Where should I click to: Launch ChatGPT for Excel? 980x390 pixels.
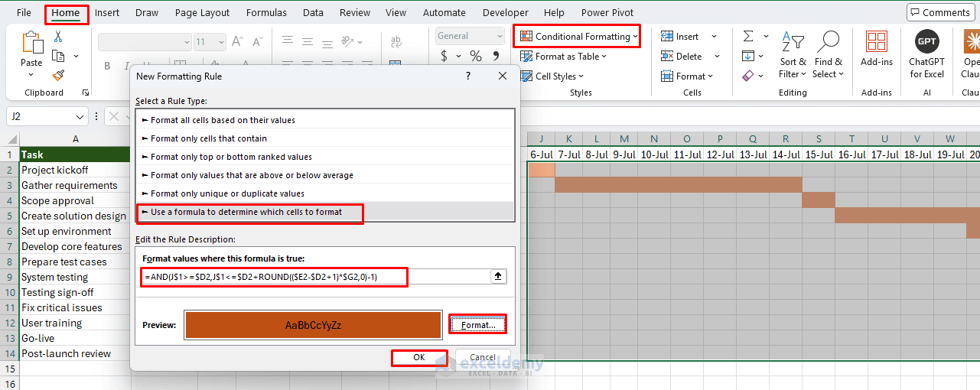click(x=926, y=55)
